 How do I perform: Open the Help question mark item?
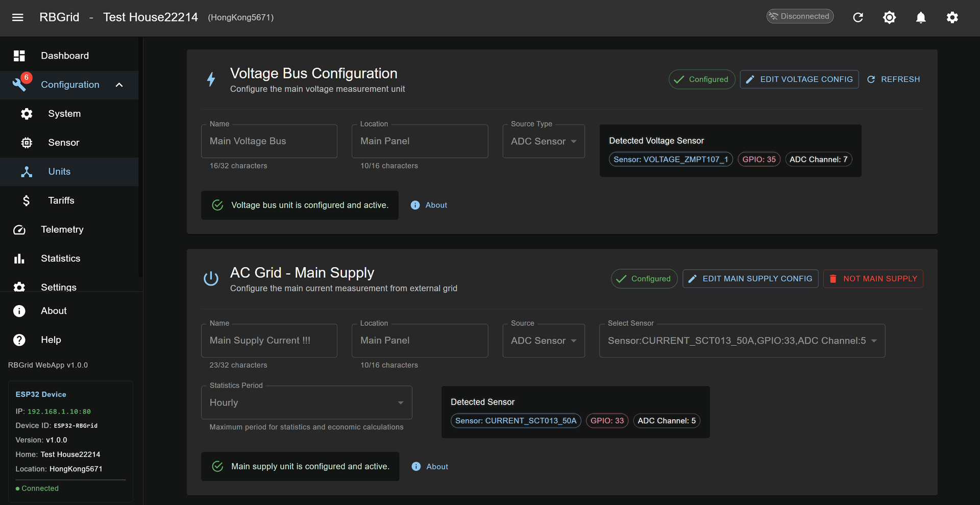click(51, 340)
